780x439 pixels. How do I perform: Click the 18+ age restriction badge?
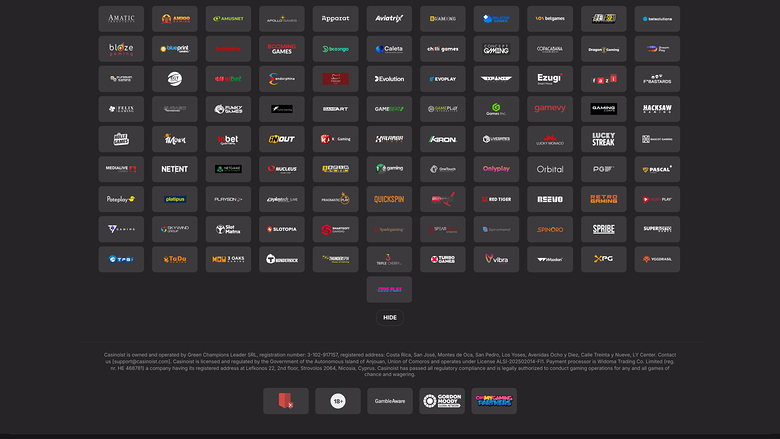(x=337, y=401)
